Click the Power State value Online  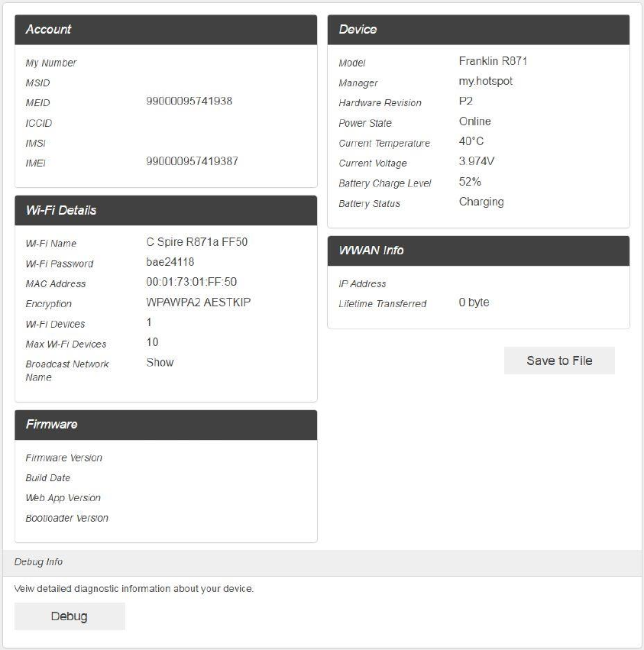pos(475,121)
